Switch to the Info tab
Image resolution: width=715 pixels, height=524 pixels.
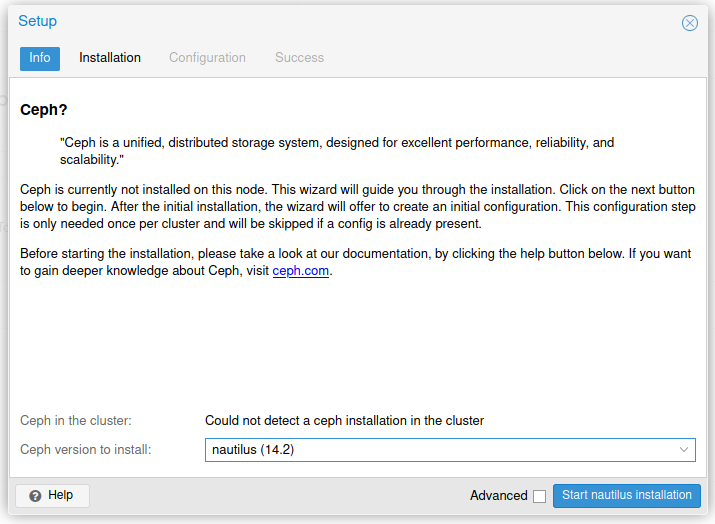pos(40,58)
